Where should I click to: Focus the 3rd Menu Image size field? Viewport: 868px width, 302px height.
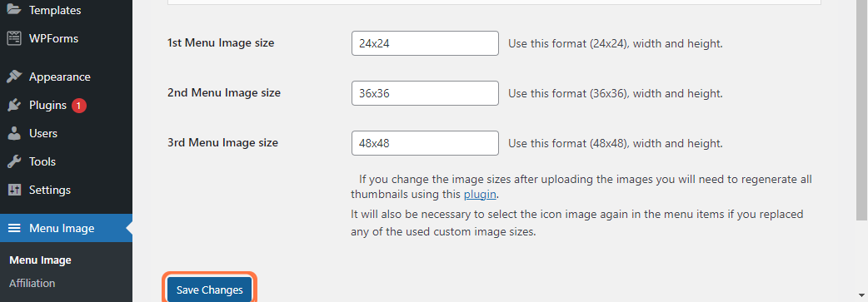425,143
